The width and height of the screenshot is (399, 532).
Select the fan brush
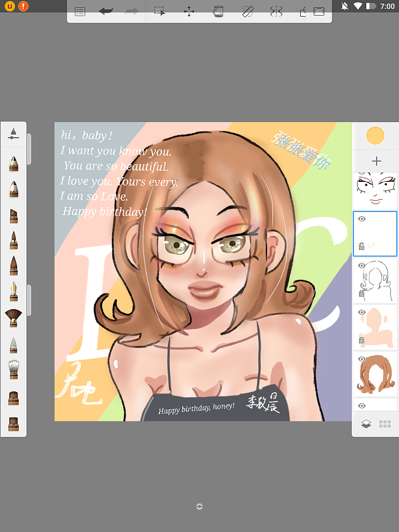(x=14, y=318)
